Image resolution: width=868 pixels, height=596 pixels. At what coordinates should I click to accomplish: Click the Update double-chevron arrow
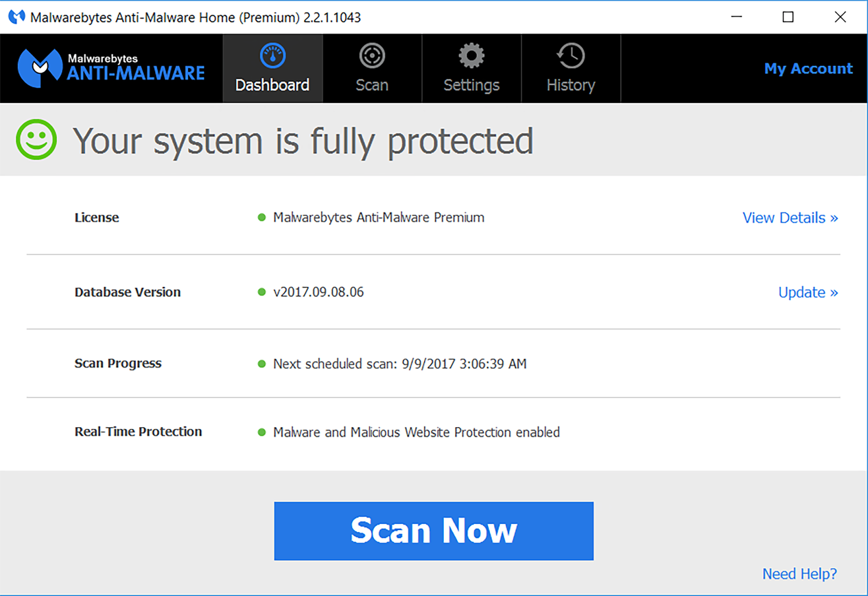[834, 292]
